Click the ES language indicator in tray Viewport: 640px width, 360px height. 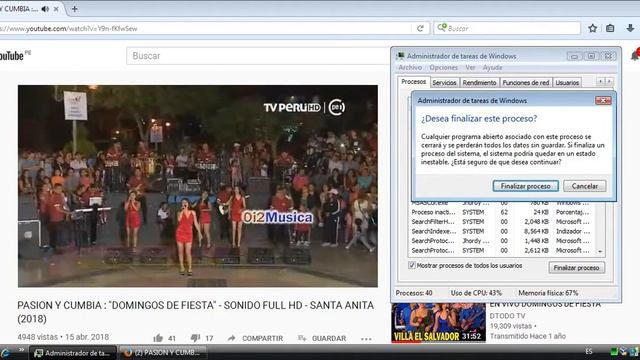[x=589, y=351]
